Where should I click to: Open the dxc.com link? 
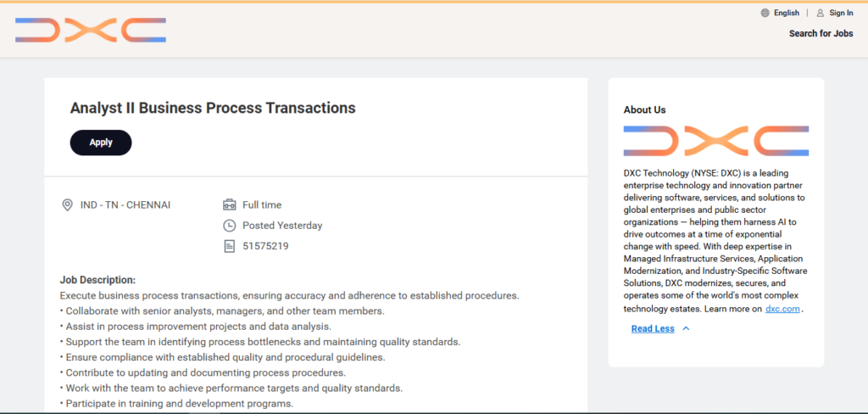click(x=782, y=309)
